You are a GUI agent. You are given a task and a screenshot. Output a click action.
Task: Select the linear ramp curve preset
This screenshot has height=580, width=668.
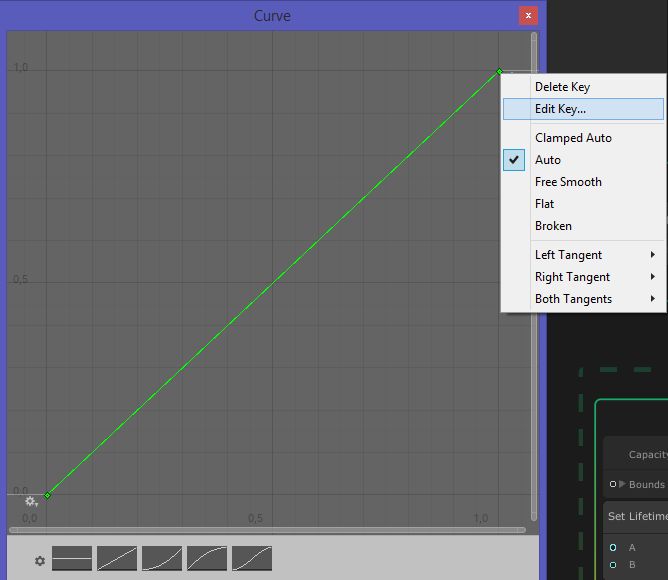(117, 558)
